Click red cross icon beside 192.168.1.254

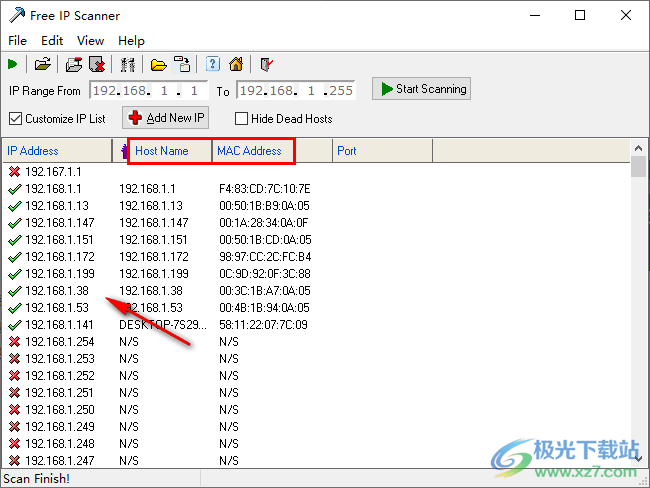coord(15,342)
